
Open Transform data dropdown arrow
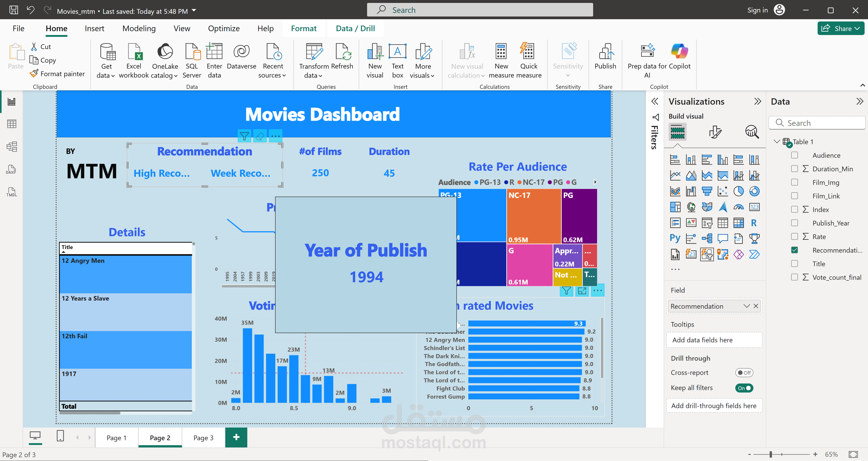(321, 76)
